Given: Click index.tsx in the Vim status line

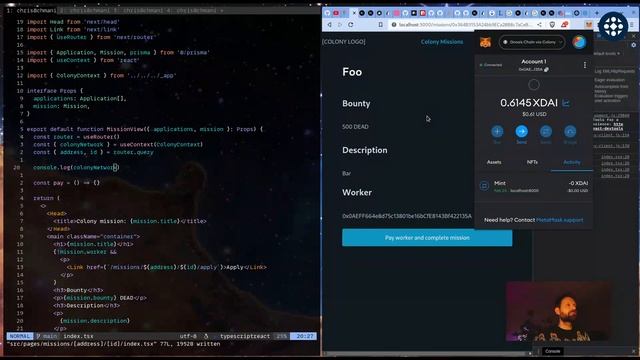Looking at the screenshot, I should [78, 336].
